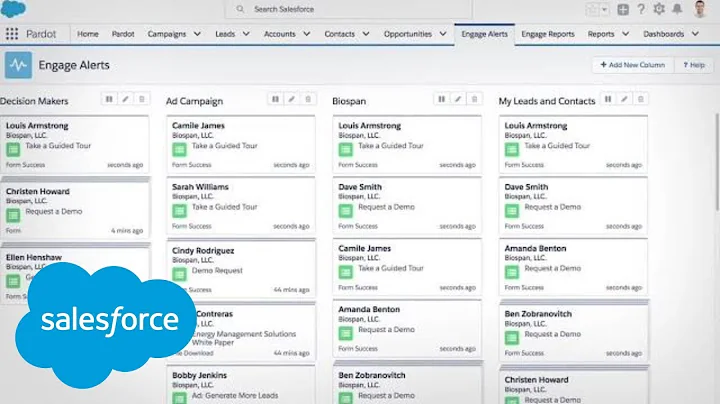Delete the Decision Makers column

(x=142, y=99)
